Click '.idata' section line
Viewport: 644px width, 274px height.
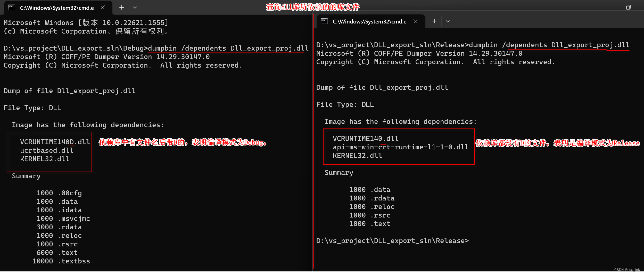click(59, 210)
